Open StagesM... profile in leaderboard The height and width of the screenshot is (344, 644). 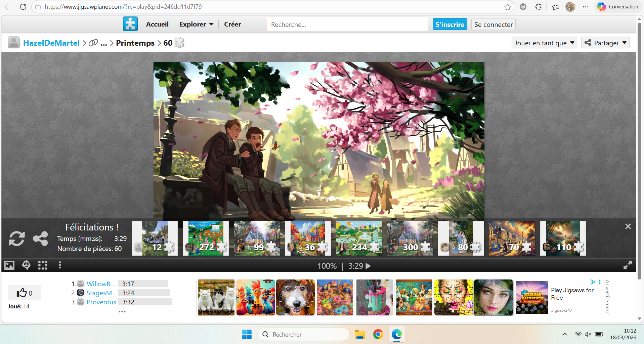(101, 293)
